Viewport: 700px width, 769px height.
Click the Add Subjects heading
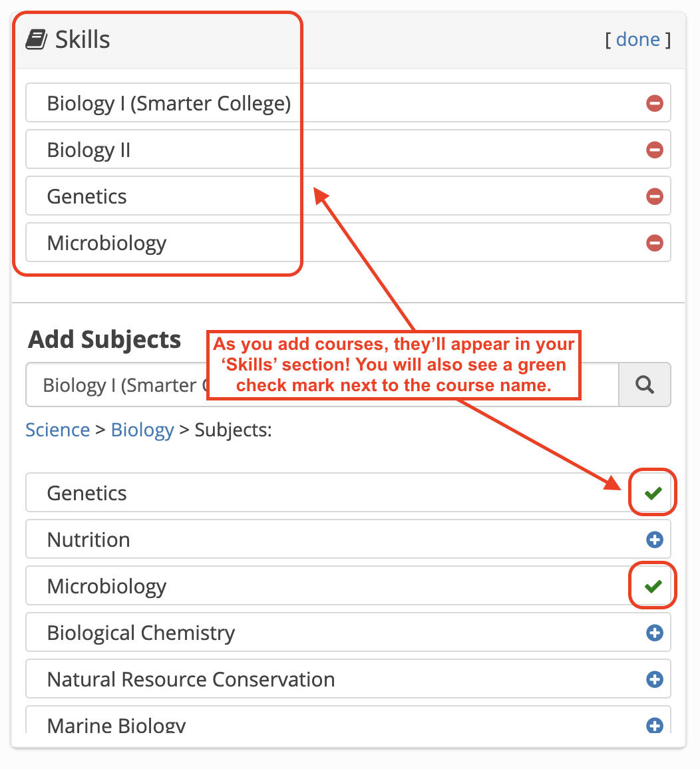pyautogui.click(x=104, y=339)
